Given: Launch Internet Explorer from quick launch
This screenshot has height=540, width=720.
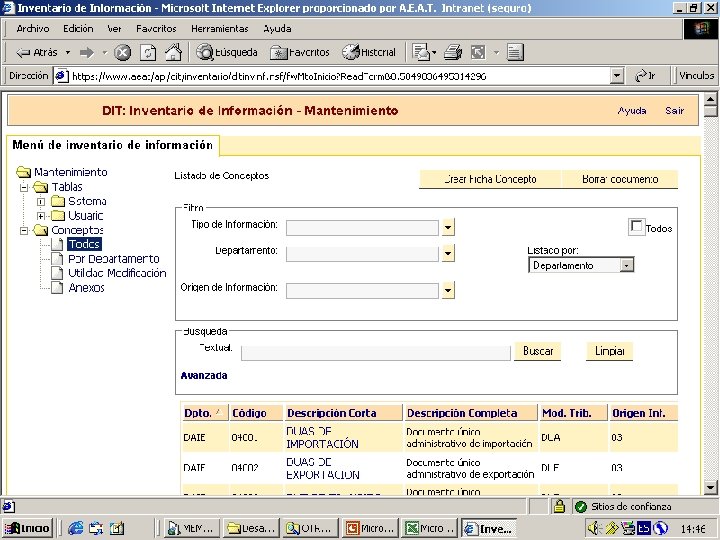Looking at the screenshot, I should (x=76, y=528).
